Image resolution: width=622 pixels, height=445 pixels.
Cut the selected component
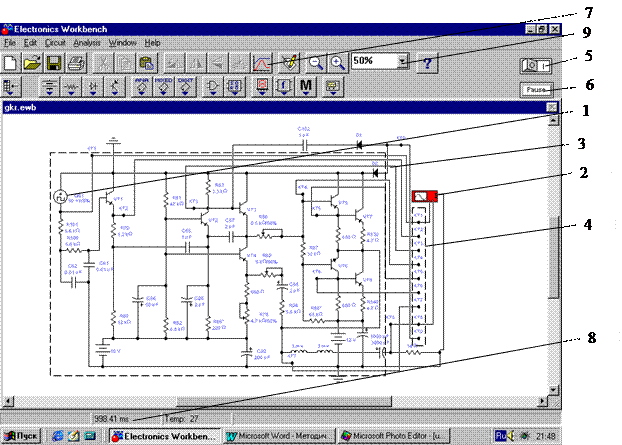tap(103, 63)
